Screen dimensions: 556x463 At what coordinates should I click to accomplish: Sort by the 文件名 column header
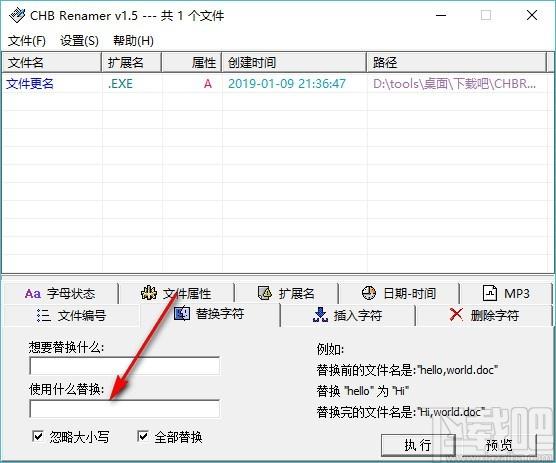tap(52, 63)
